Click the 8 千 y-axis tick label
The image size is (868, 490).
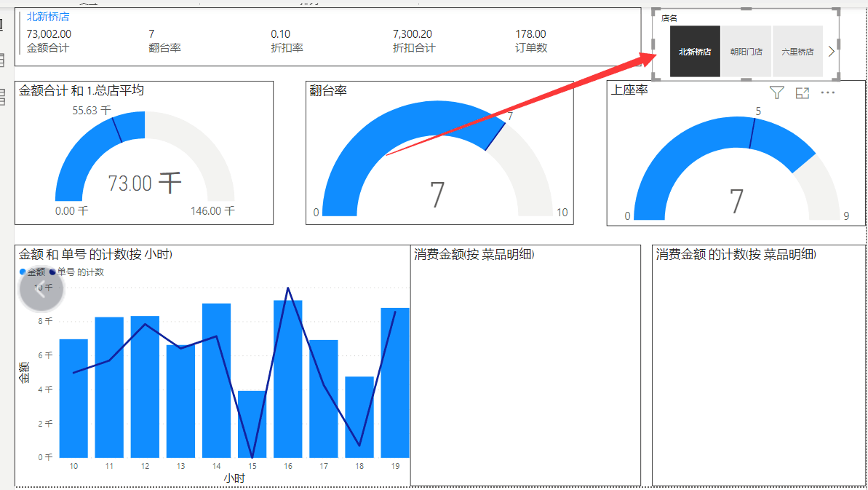[45, 321]
